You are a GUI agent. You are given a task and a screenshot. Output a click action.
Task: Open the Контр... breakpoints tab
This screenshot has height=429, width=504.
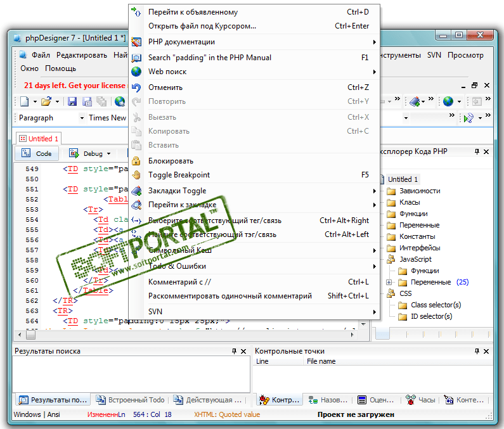(280, 400)
